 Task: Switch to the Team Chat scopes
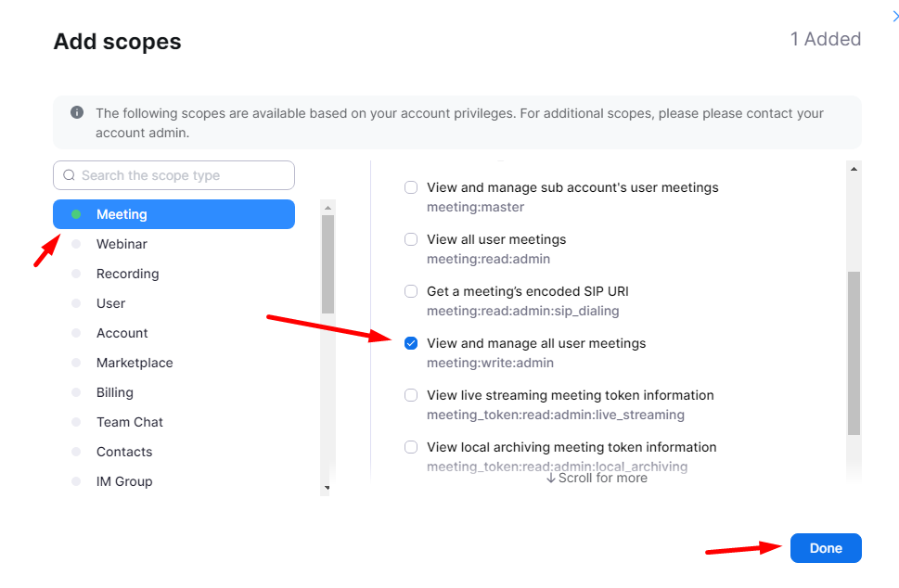coord(129,422)
